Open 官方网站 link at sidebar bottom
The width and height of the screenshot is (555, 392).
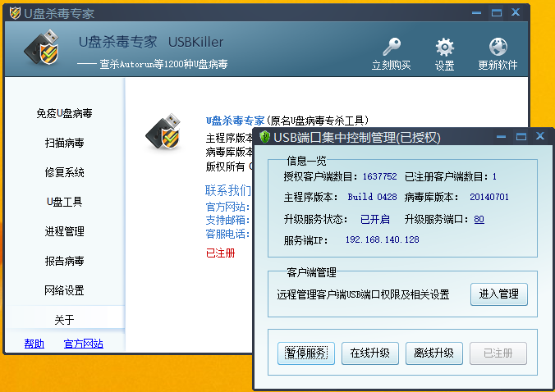pyautogui.click(x=84, y=344)
